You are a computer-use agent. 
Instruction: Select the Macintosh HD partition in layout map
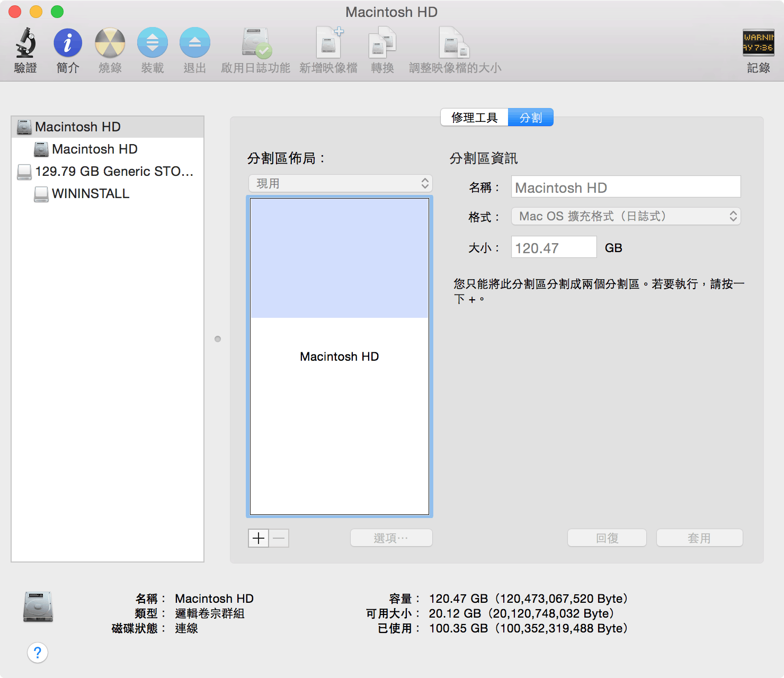tap(340, 356)
